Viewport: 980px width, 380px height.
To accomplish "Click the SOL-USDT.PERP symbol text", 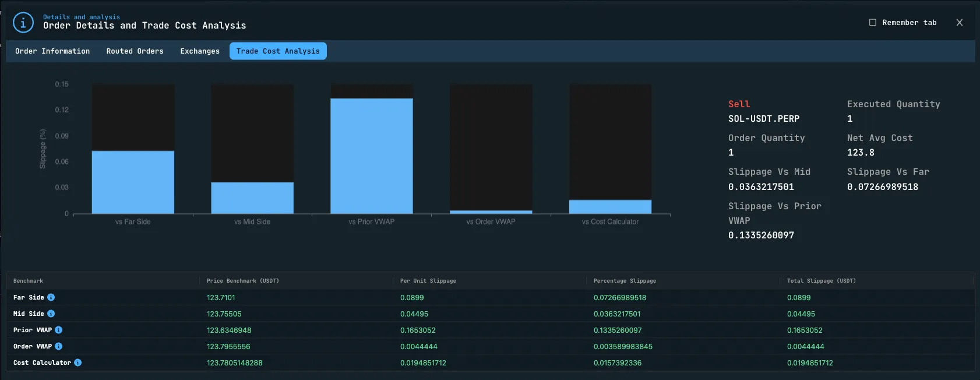I will click(x=764, y=119).
